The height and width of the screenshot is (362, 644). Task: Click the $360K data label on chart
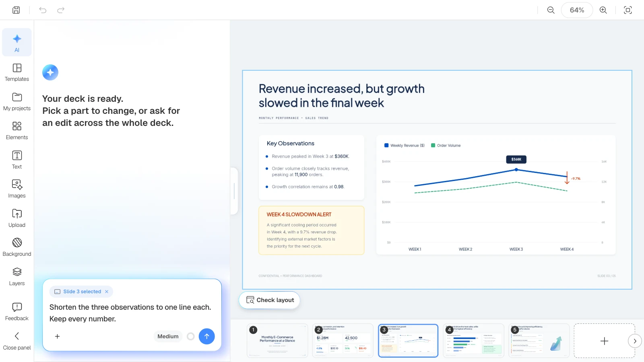pyautogui.click(x=516, y=159)
